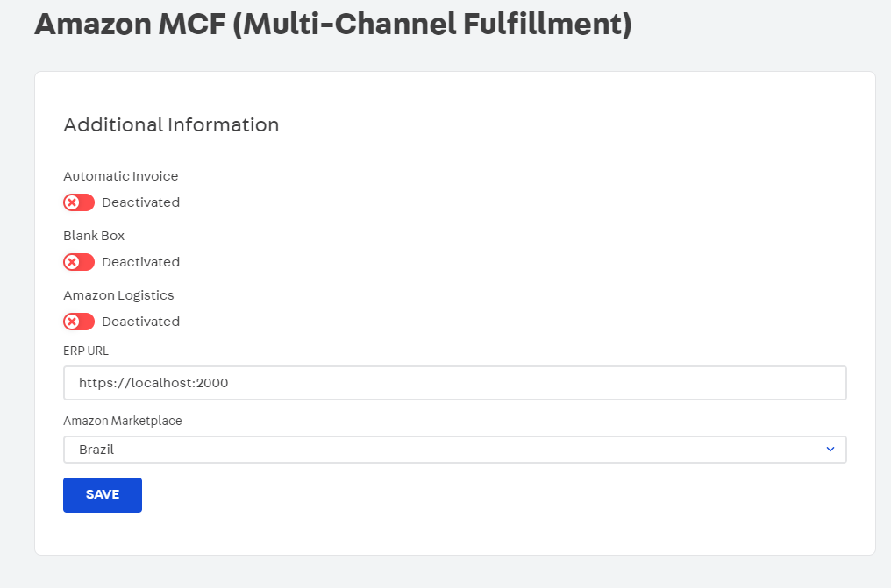Save the Amazon MCF settings
The height and width of the screenshot is (588, 891).
pos(102,494)
